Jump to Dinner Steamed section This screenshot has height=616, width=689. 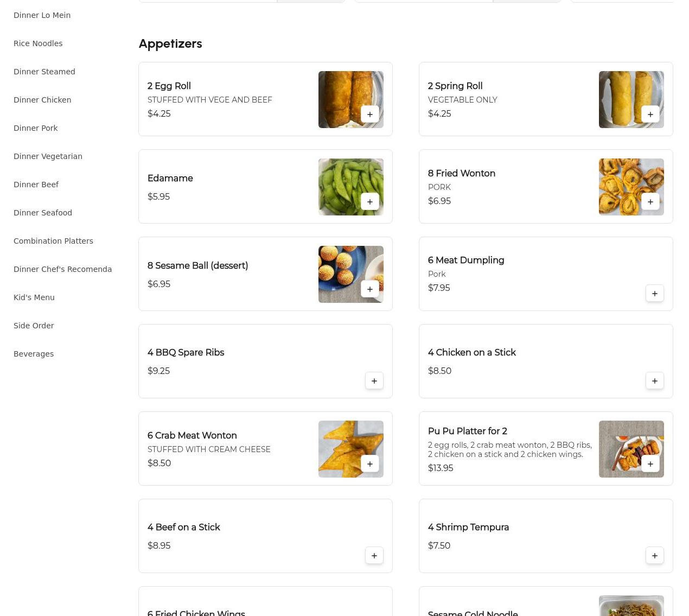[x=44, y=72]
